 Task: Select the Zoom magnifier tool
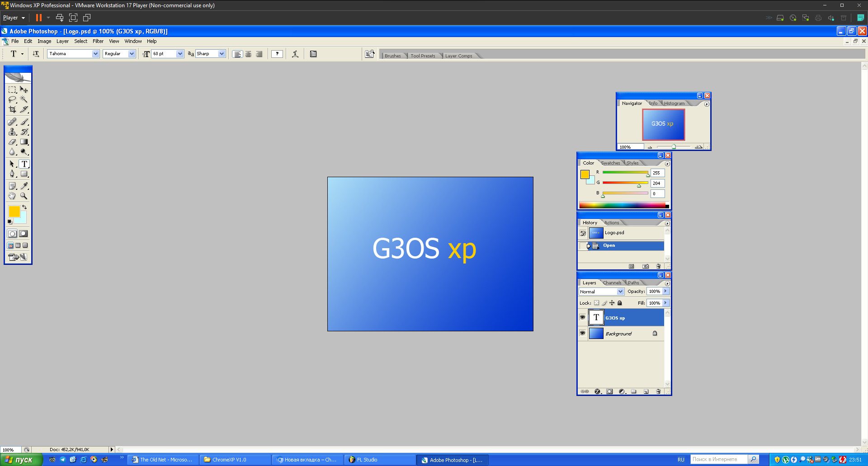pyautogui.click(x=24, y=196)
